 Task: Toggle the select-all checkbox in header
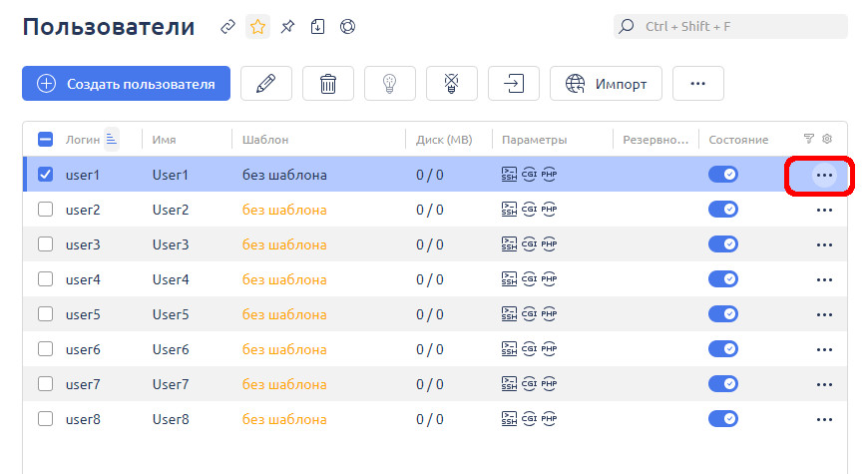pos(45,140)
